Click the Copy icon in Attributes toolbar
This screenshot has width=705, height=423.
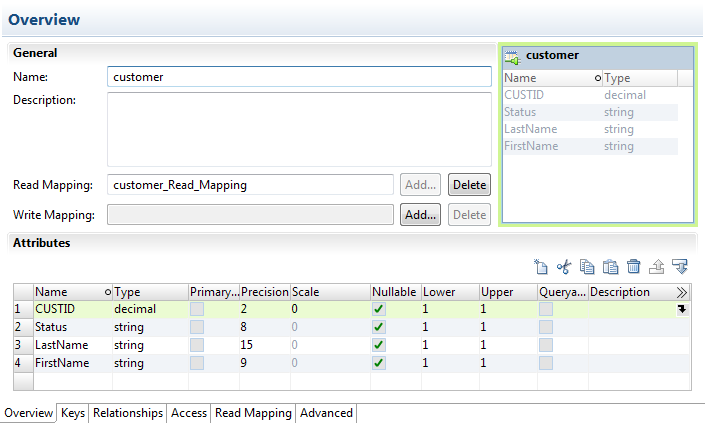[587, 267]
